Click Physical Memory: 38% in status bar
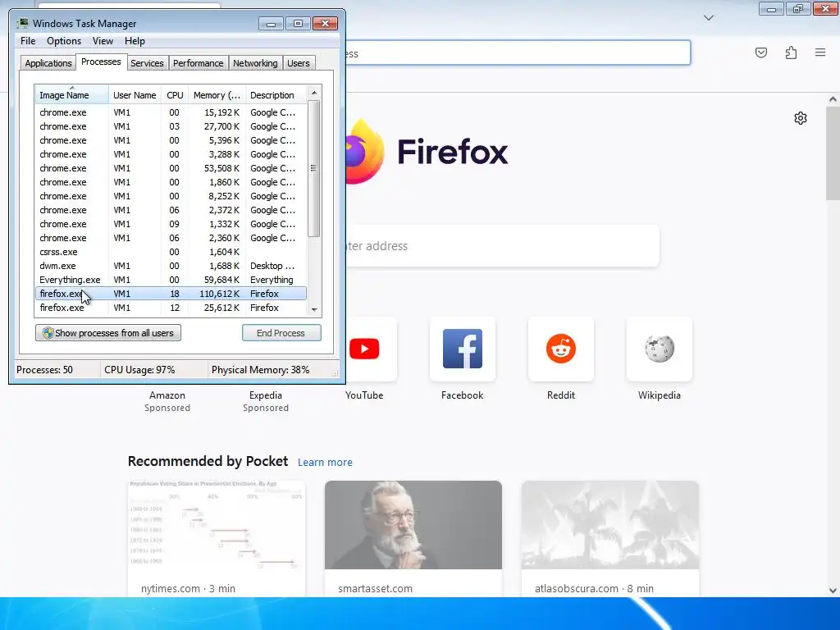The height and width of the screenshot is (630, 840). [260, 370]
